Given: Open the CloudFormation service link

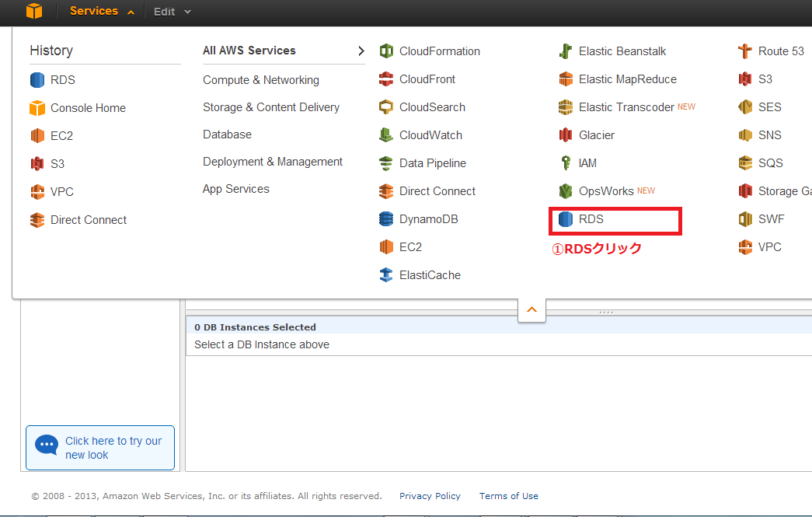Looking at the screenshot, I should (x=440, y=51).
